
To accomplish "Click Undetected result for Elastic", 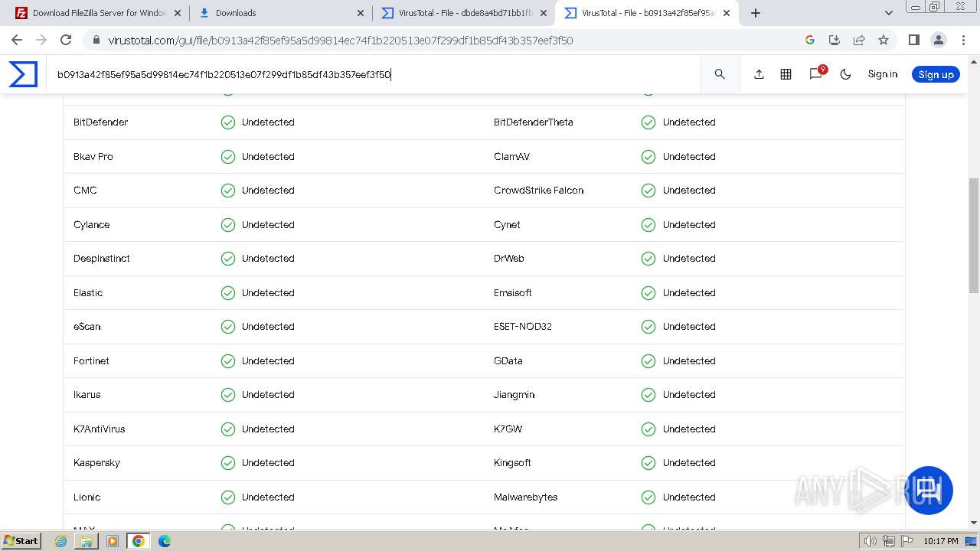I will coord(268,293).
